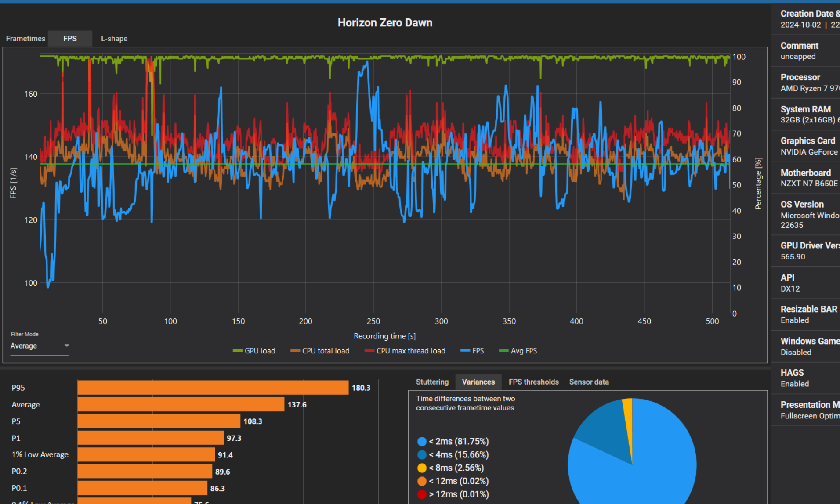Click the Resizable BAR Enabled entry

click(805, 314)
